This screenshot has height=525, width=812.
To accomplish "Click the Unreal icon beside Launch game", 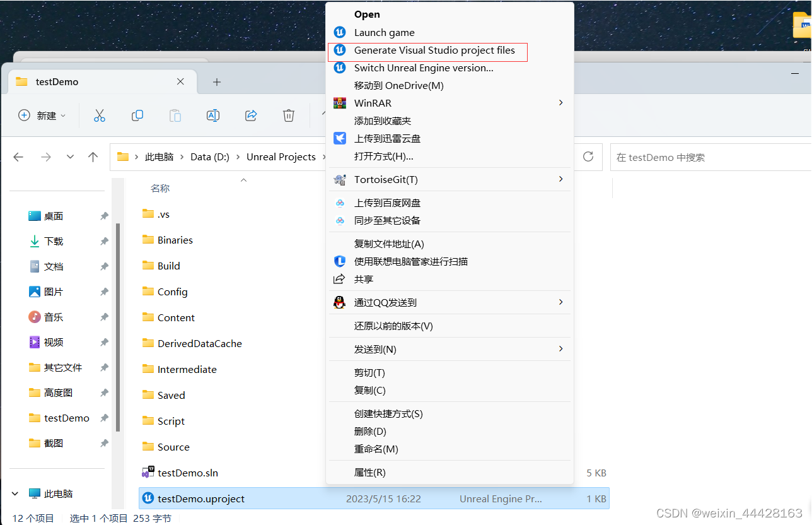I will [340, 32].
